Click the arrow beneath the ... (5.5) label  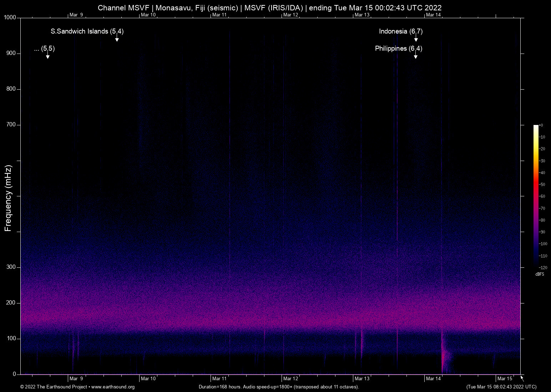coord(47,56)
